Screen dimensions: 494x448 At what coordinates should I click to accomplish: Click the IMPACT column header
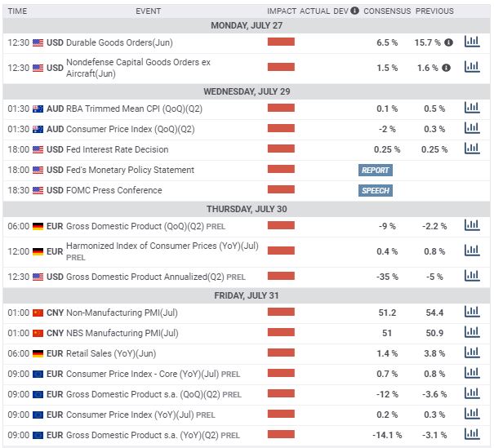(282, 11)
